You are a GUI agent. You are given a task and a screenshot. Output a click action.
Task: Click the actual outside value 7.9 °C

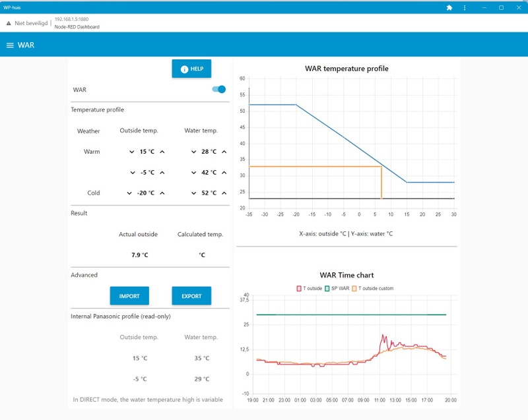coord(139,255)
